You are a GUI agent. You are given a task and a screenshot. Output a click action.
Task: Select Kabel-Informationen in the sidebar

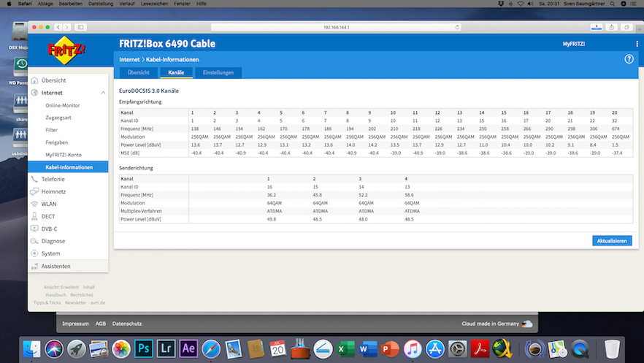pos(68,167)
